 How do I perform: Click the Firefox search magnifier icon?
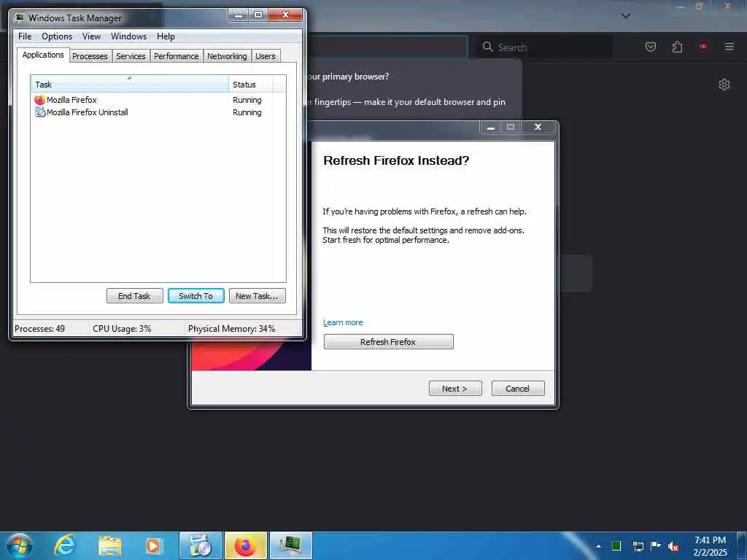487,47
